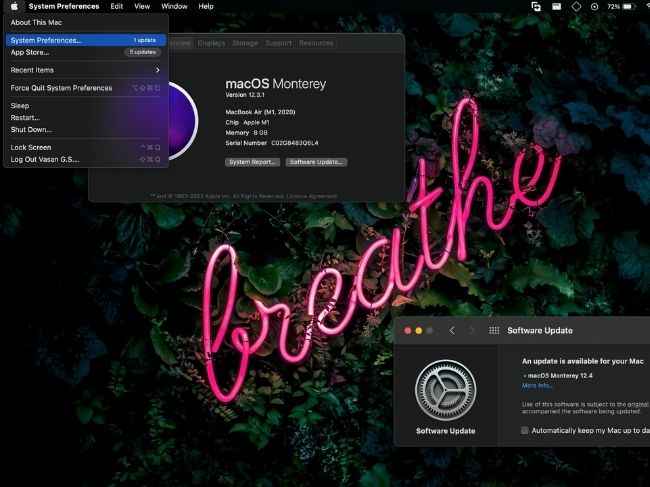Switch to the Support tab
The width and height of the screenshot is (650, 487).
[278, 43]
